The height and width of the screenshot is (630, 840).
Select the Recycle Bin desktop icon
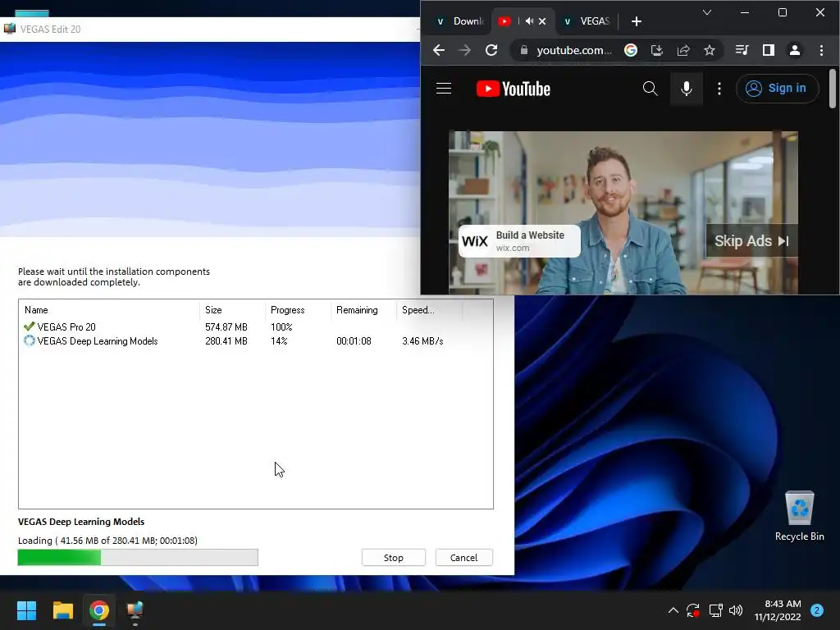(x=799, y=517)
